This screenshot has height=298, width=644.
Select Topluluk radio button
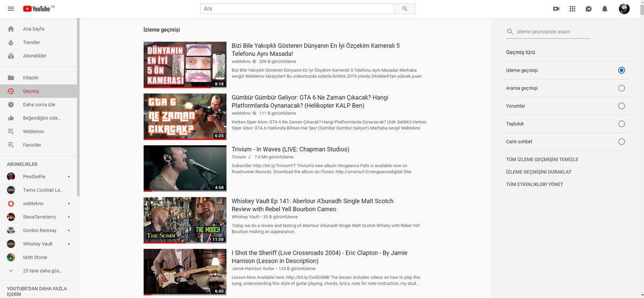[x=621, y=124]
